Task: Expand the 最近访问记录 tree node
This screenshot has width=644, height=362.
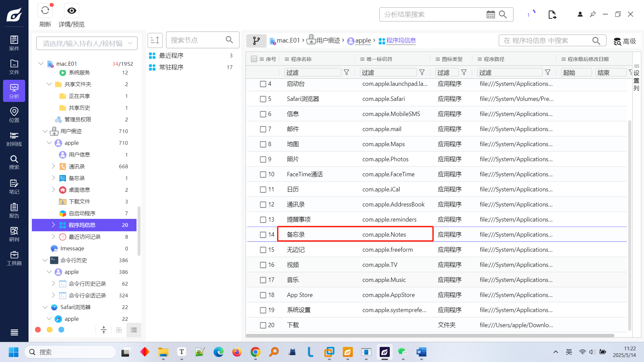Action: tap(53, 237)
